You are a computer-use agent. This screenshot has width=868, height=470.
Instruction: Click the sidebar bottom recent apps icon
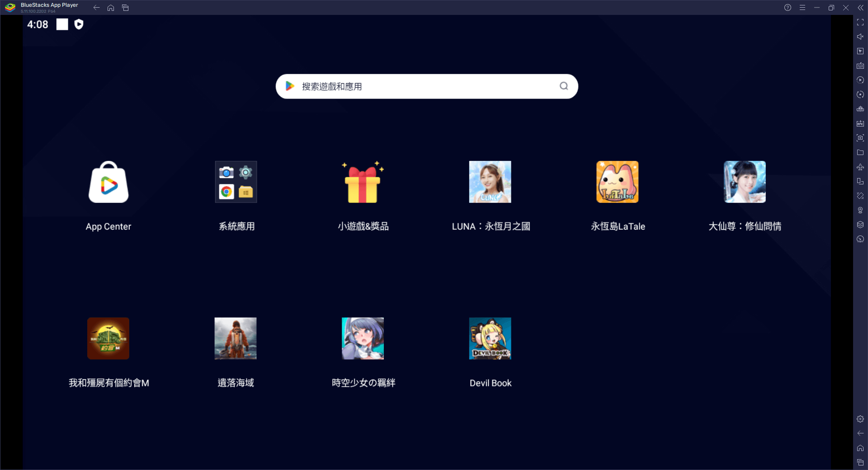pos(860,462)
